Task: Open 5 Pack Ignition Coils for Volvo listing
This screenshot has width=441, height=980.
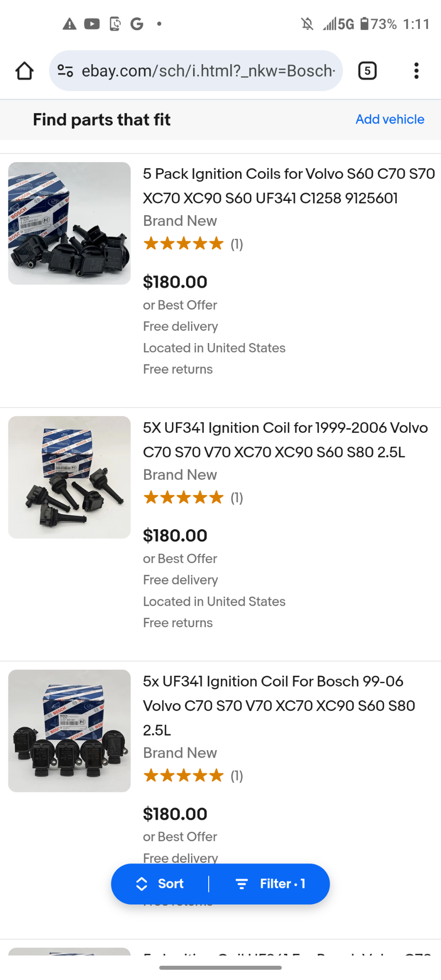Action: tap(288, 186)
